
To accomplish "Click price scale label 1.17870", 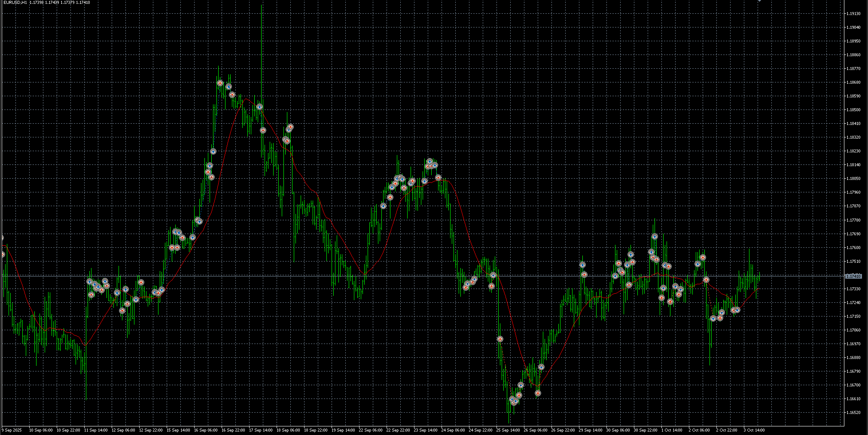I will [853, 206].
